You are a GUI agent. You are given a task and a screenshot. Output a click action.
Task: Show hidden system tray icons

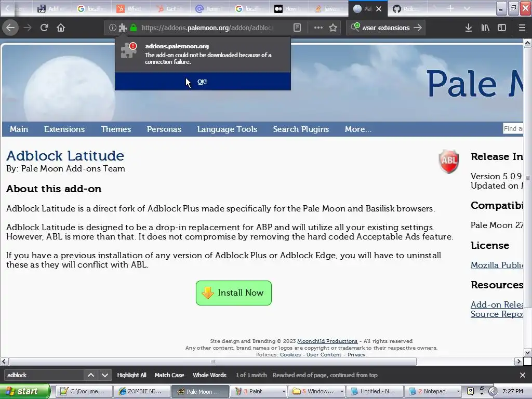tap(493, 391)
